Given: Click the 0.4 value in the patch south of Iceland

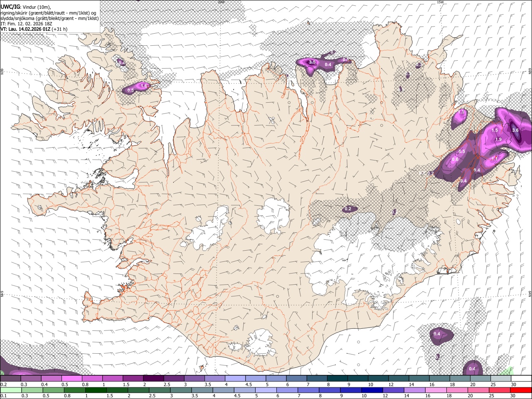Looking at the screenshot, I should 437,334.
